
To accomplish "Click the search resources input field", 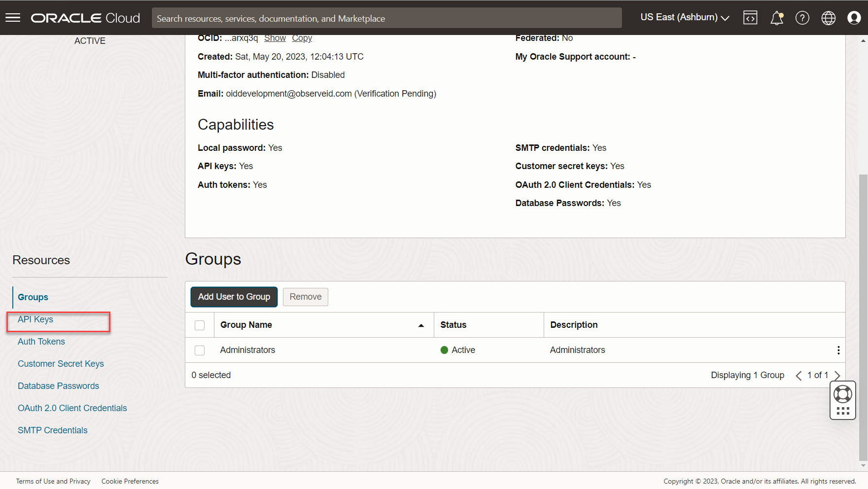I will coord(386,18).
